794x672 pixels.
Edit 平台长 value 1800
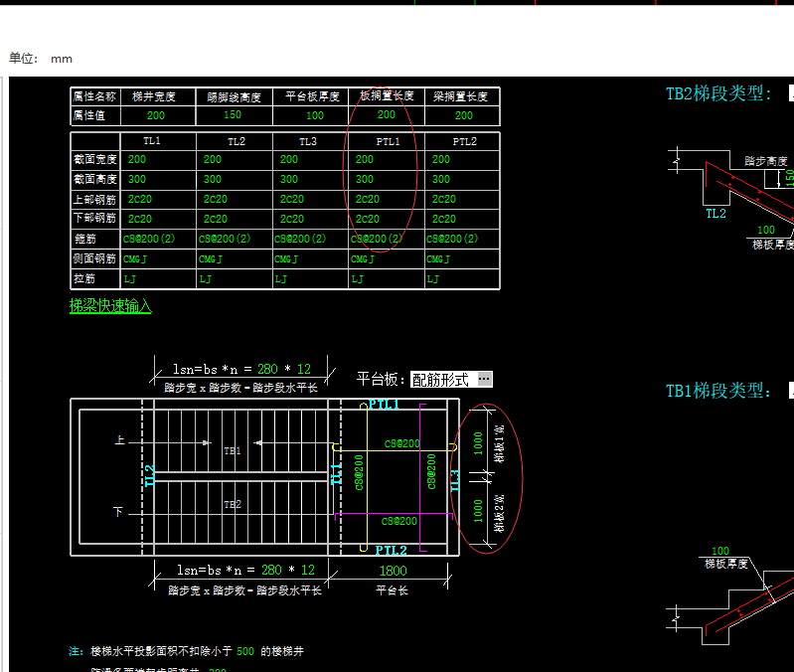(x=393, y=571)
